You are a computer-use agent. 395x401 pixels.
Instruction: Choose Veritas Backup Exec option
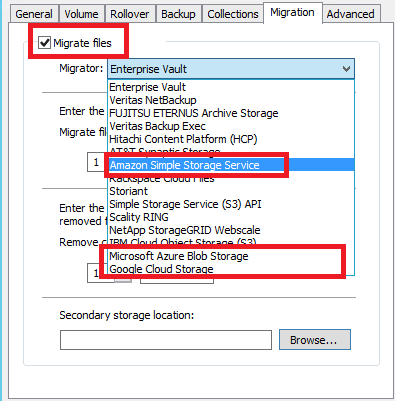tap(231, 126)
